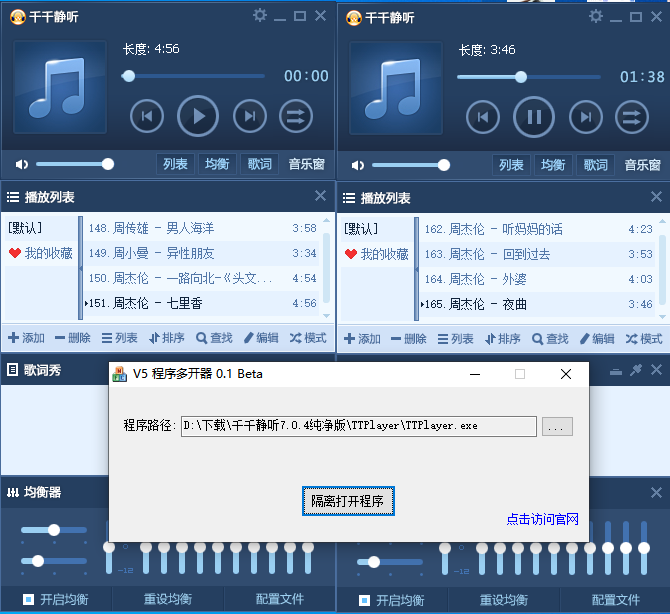Click 重设均衡 in left equalizer
This screenshot has width=670, height=614.
(168, 599)
